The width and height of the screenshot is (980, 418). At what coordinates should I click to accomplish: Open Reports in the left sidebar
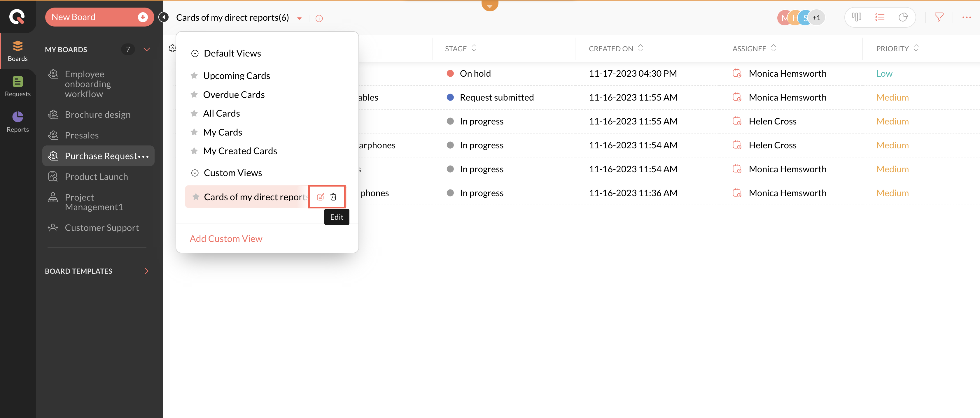click(x=17, y=121)
